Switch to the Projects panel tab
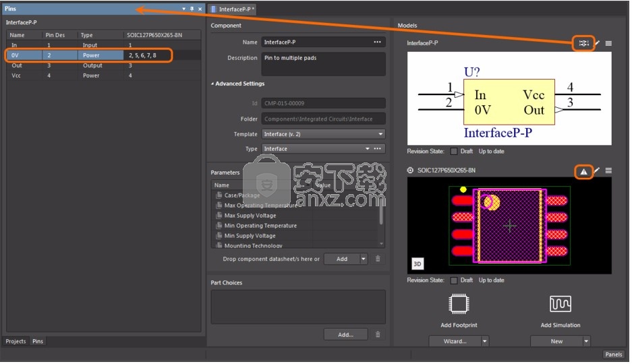 (x=16, y=341)
